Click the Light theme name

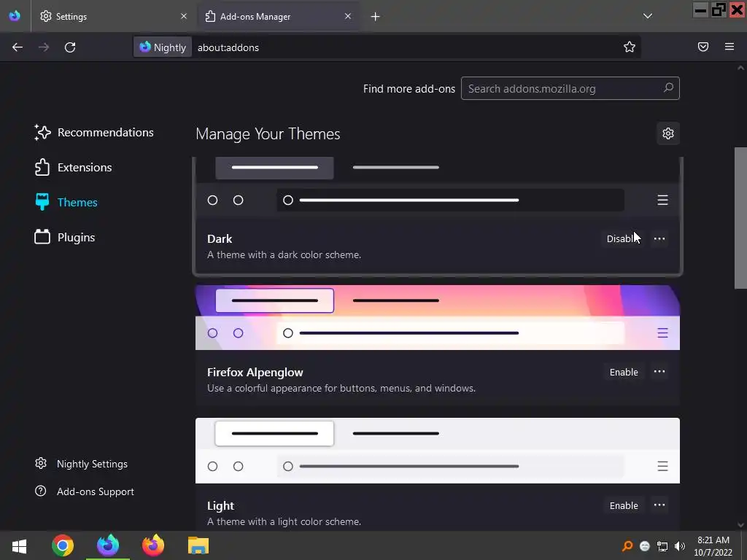pos(220,506)
